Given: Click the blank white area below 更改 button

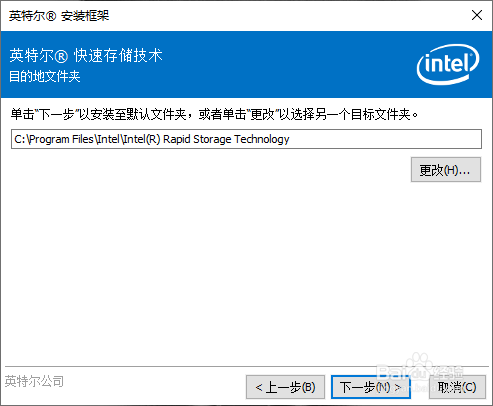Looking at the screenshot, I should (x=246, y=267).
